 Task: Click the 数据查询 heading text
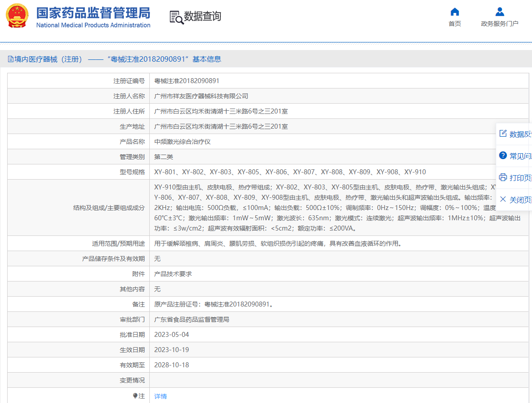(x=203, y=16)
